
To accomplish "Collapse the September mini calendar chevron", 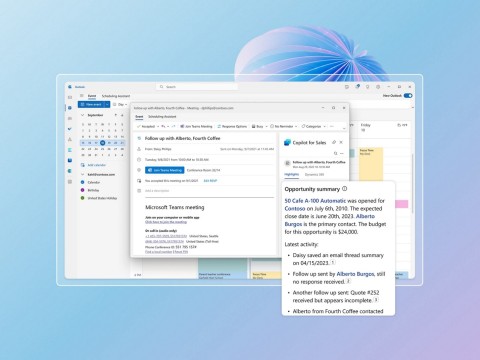I will pos(83,115).
